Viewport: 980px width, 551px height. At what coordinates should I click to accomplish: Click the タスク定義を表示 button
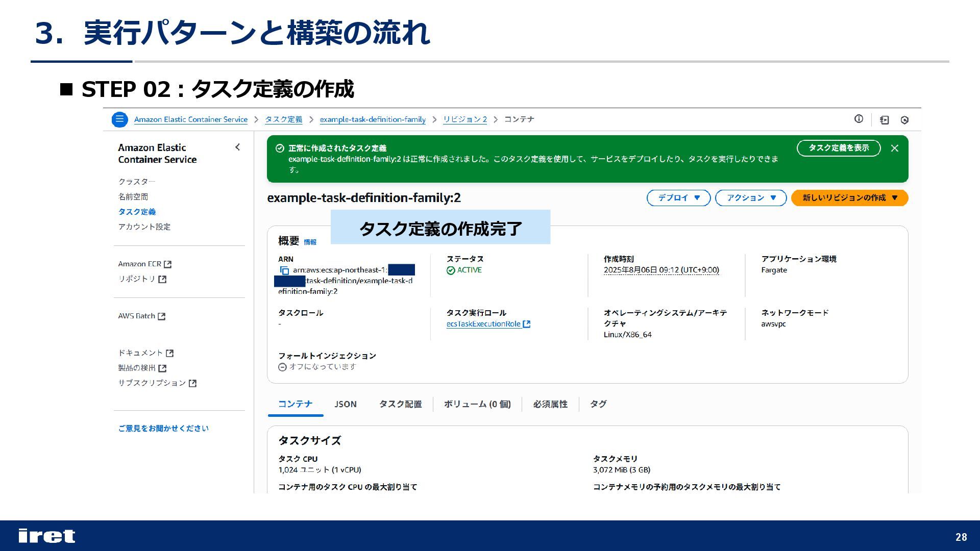(839, 148)
